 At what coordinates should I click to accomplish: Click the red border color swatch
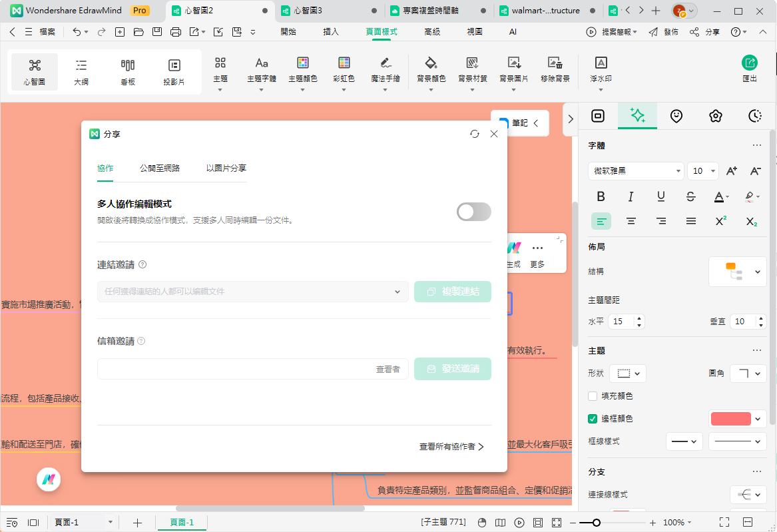[x=730, y=419]
